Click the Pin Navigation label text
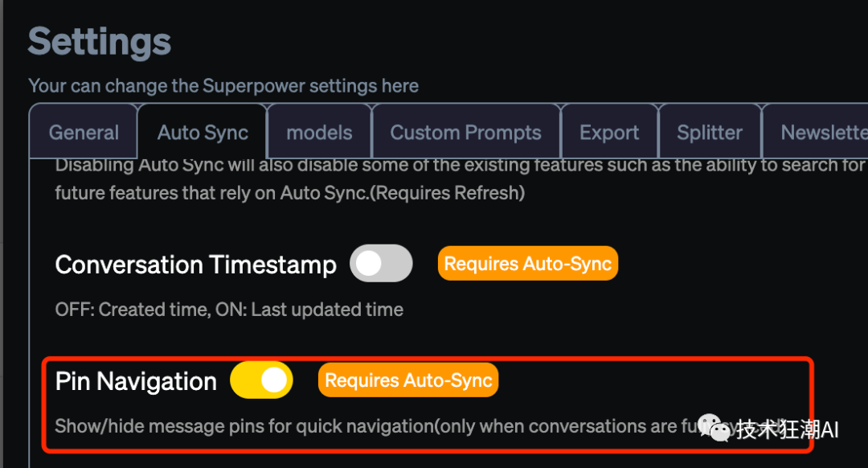Viewport: 868px width, 468px height. click(136, 381)
